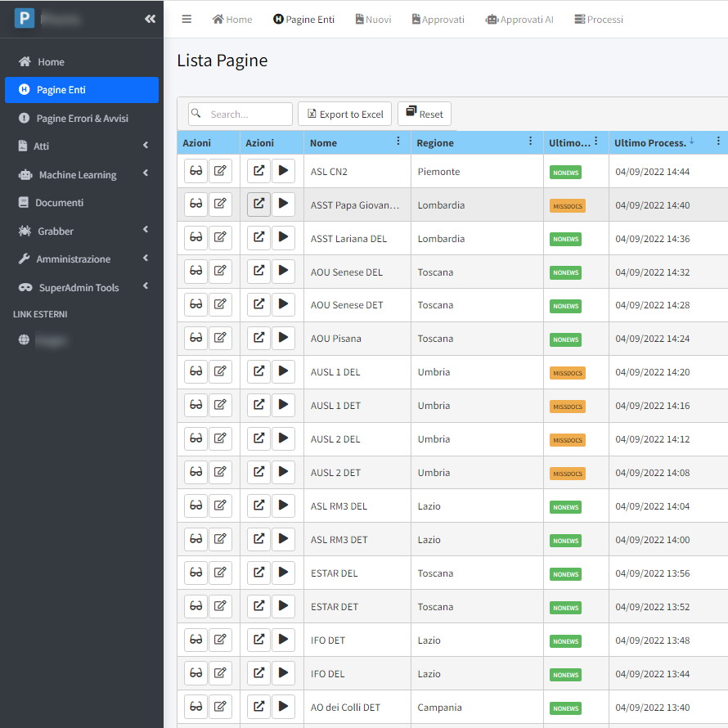Screen dimensions: 728x728
Task: Click the edit pencil icon for AOU Pisana
Action: point(220,338)
